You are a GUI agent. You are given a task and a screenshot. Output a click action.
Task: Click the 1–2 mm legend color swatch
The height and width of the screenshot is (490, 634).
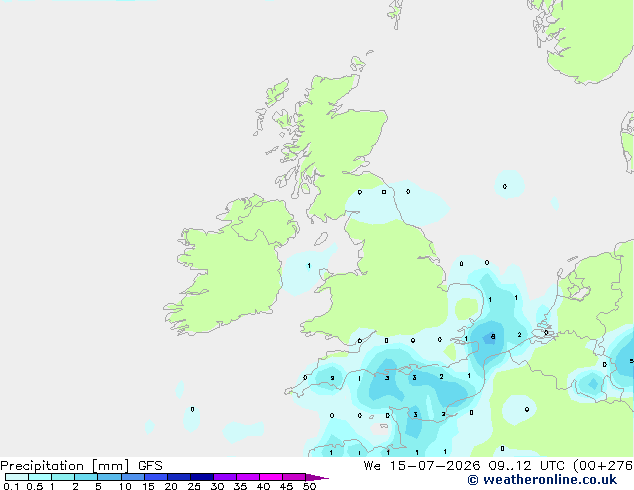(x=63, y=477)
